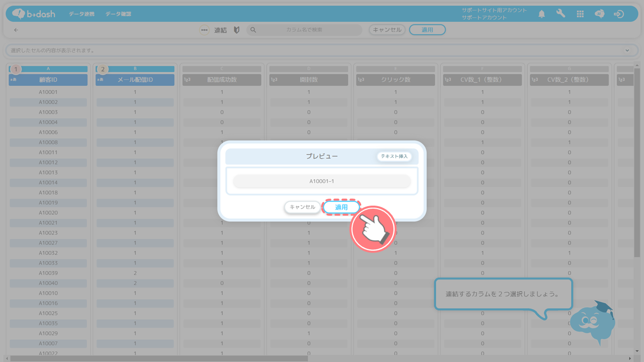
Task: Open the データ確認 menu
Action: (119, 14)
